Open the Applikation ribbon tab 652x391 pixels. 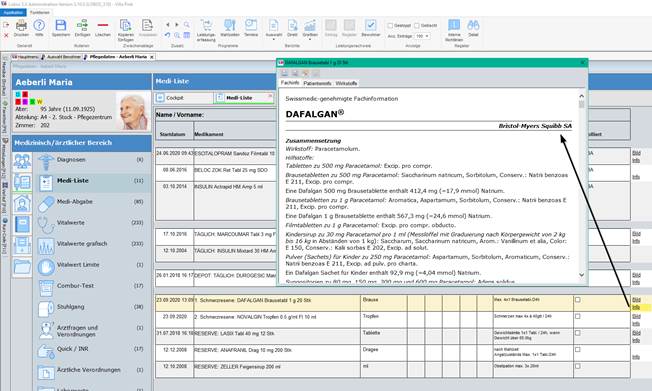[13, 12]
